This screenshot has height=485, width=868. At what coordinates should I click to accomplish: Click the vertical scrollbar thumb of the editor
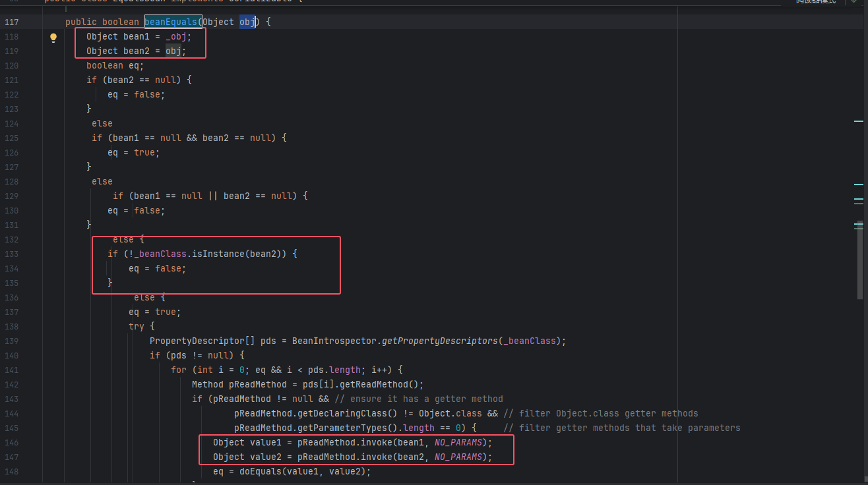(859, 258)
